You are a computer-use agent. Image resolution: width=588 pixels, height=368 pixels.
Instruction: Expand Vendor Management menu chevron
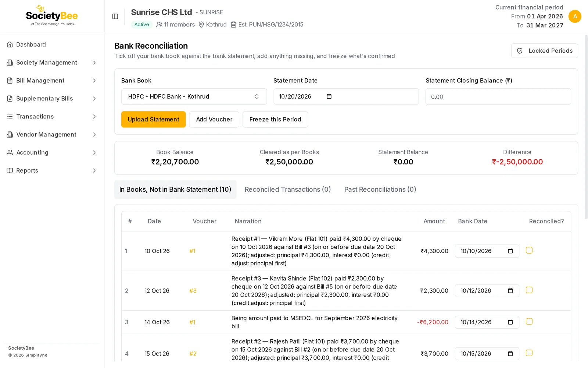tap(94, 135)
